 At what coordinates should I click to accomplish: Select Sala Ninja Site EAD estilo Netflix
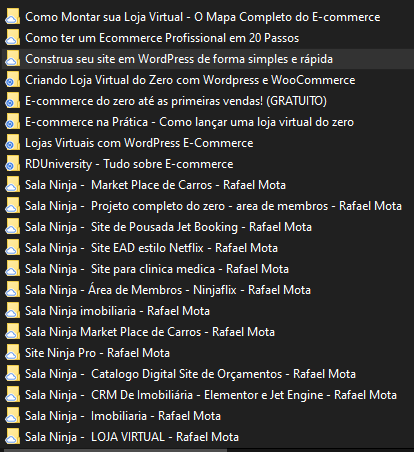coord(151,248)
